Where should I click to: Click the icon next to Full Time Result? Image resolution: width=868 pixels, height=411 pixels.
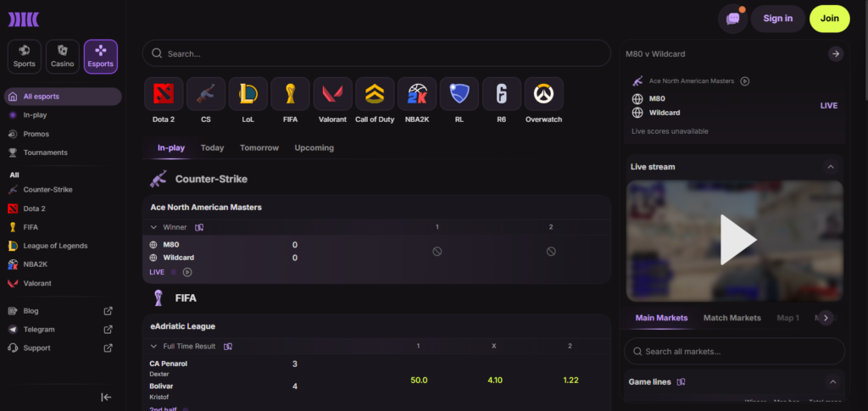pos(228,347)
